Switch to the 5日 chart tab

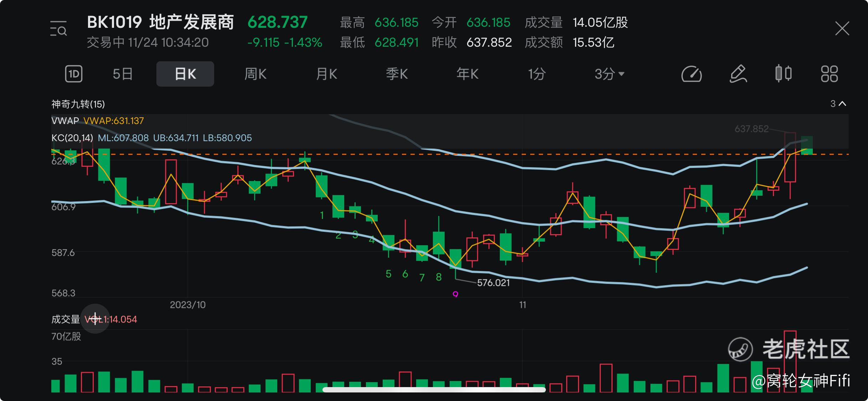click(x=123, y=74)
